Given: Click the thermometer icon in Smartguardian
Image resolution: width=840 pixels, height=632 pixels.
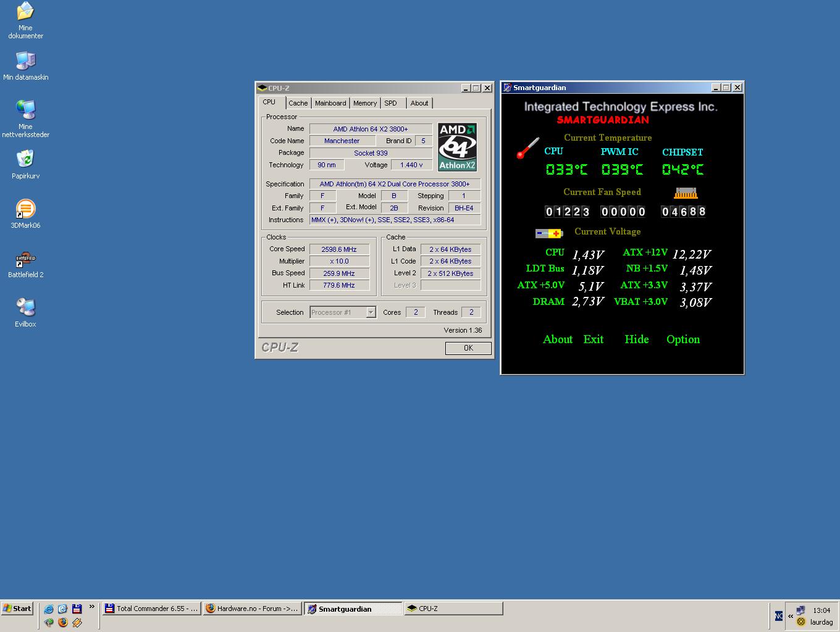Looking at the screenshot, I should [527, 148].
